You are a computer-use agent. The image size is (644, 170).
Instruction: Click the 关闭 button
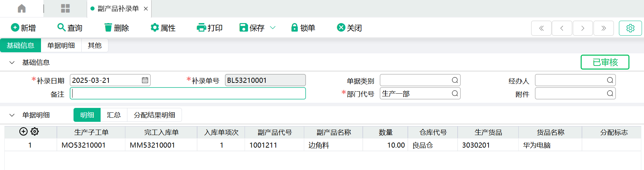pos(349,28)
